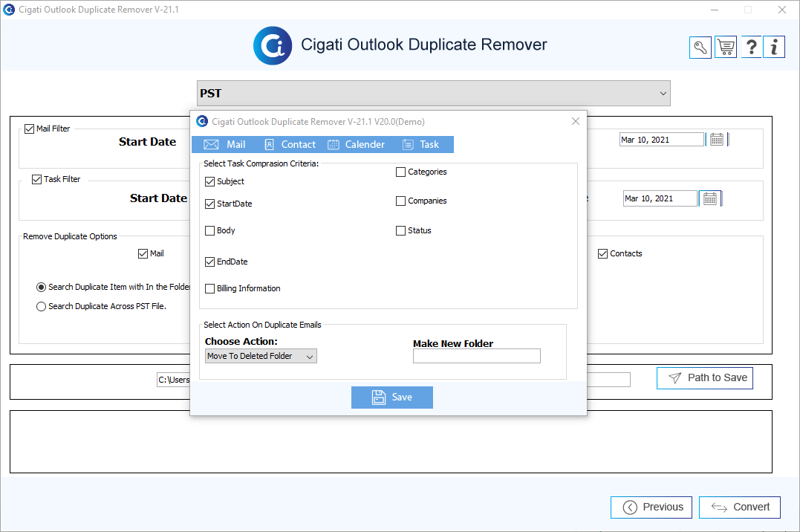
Task: Toggle the Contacts remove duplicate option
Action: [x=603, y=254]
